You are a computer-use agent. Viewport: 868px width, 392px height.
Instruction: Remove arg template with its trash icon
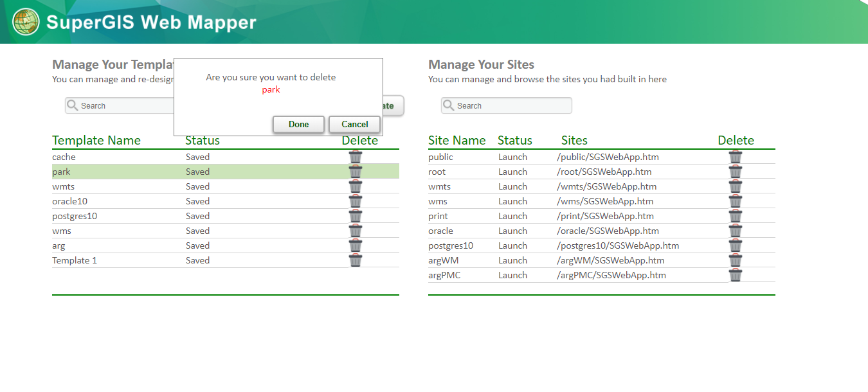(356, 245)
